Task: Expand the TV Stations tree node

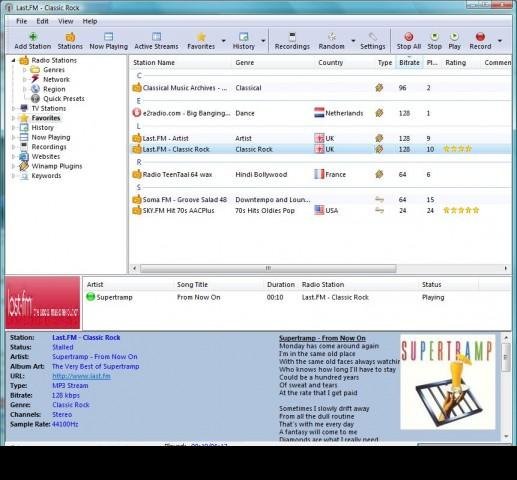Action: click(13, 108)
